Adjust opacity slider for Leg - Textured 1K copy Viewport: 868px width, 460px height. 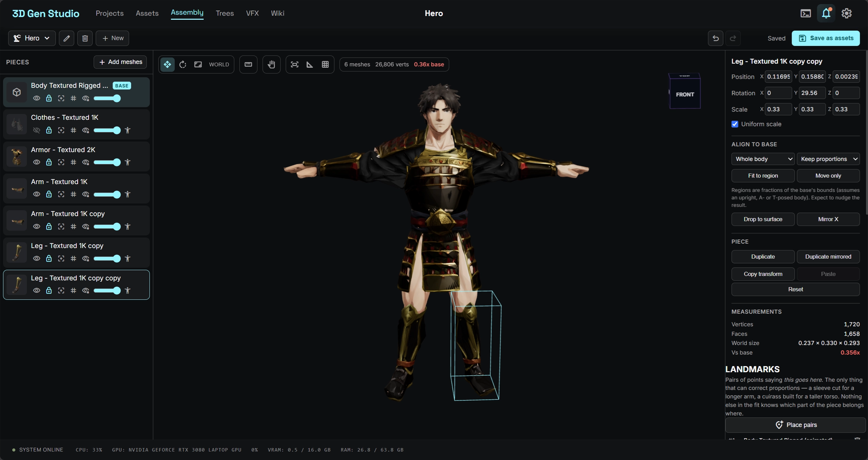pyautogui.click(x=107, y=259)
